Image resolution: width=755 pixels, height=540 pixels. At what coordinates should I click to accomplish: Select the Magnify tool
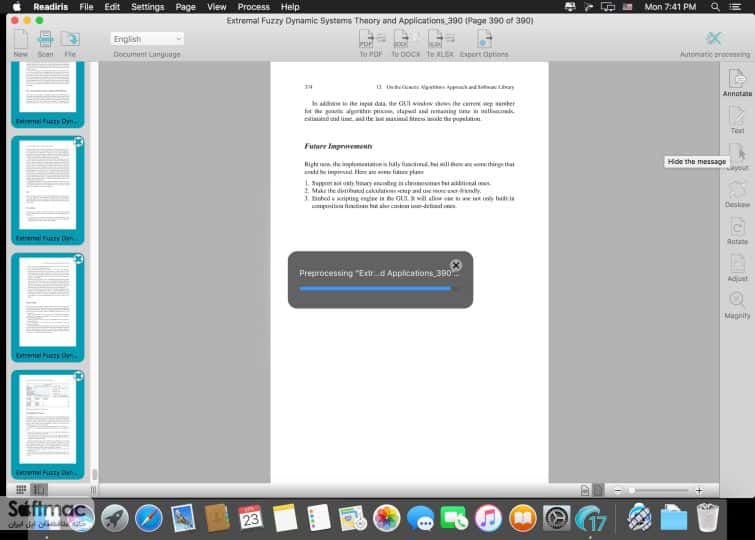[x=737, y=305]
